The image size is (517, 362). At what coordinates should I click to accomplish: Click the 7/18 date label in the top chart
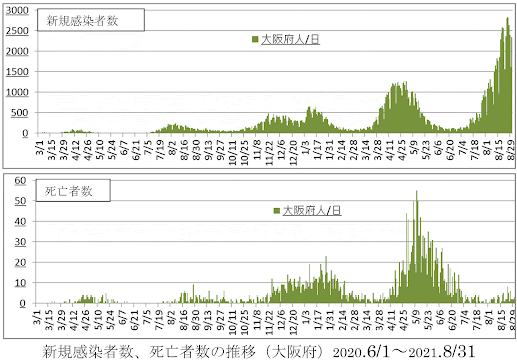coord(475,150)
